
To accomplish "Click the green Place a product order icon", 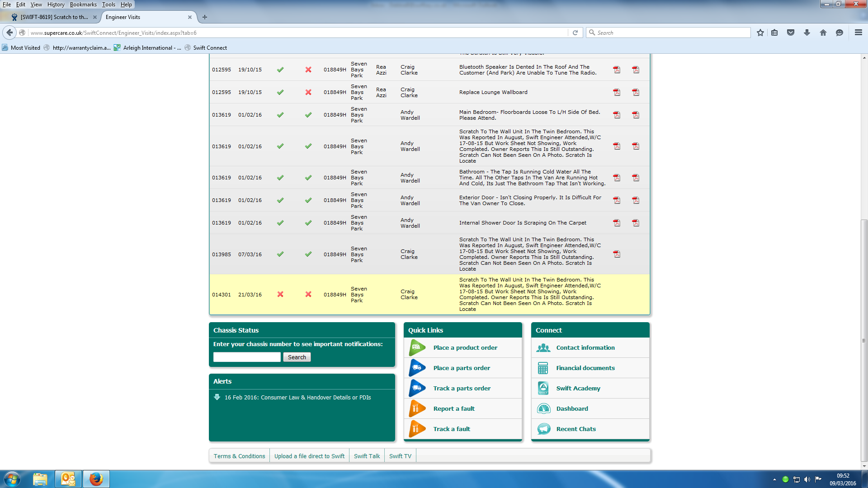I will 417,347.
